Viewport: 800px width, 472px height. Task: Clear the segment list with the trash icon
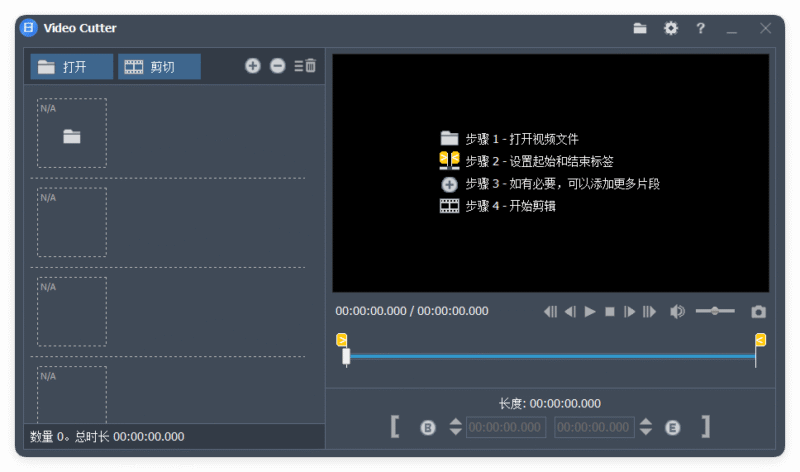(x=305, y=66)
